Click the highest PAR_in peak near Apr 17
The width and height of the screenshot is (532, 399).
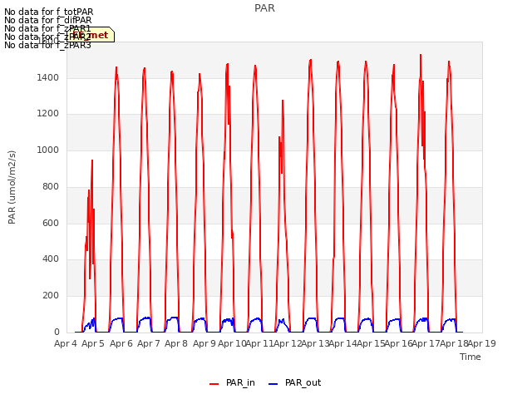[x=421, y=55]
